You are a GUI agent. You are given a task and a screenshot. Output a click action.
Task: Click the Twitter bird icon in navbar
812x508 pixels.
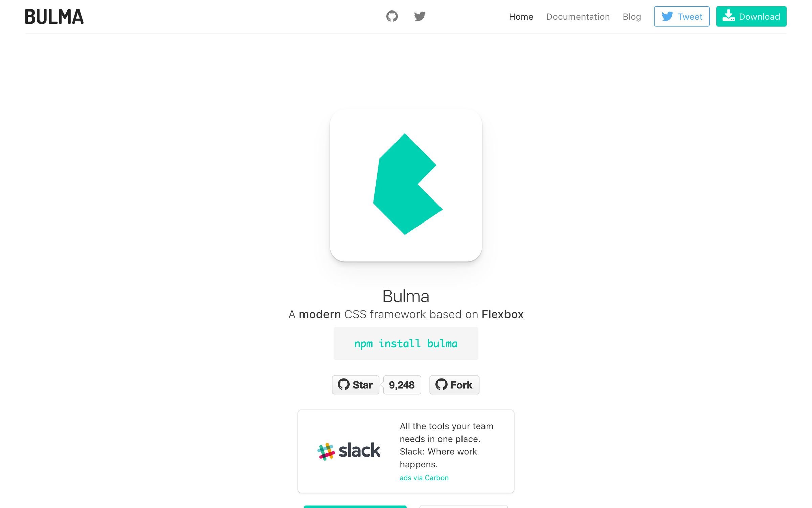click(x=420, y=16)
